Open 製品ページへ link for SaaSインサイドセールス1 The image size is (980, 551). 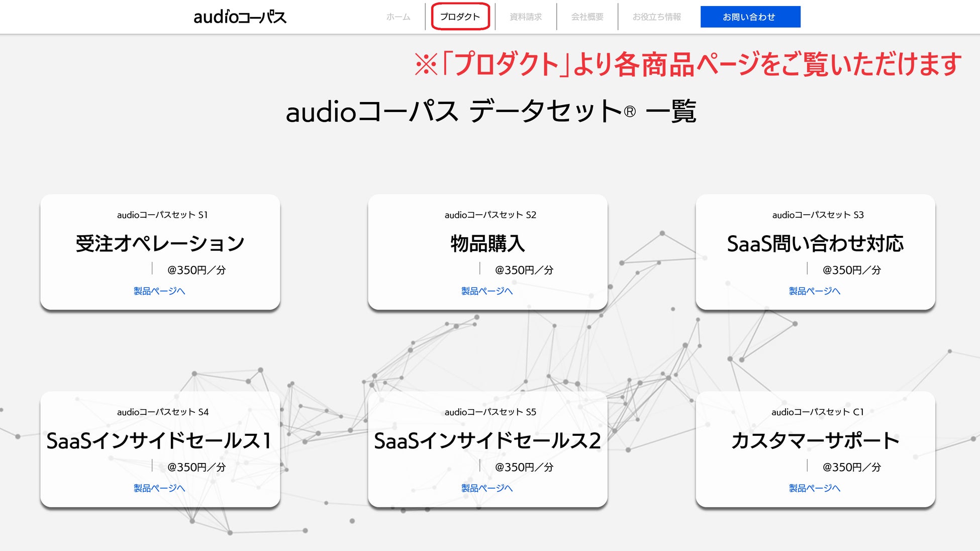coord(159,488)
